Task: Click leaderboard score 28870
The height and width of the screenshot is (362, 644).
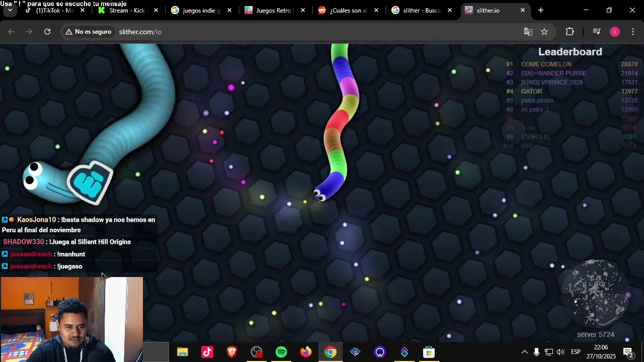Action: pos(629,64)
